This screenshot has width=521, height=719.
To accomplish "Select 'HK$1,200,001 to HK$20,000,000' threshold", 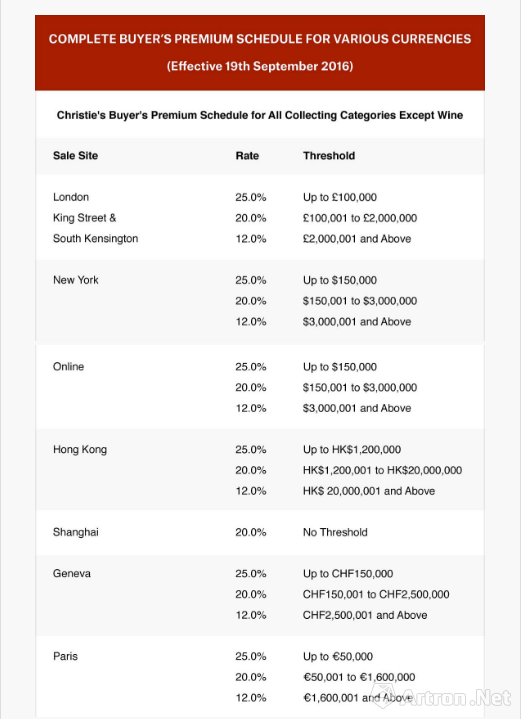I will pyautogui.click(x=382, y=470).
